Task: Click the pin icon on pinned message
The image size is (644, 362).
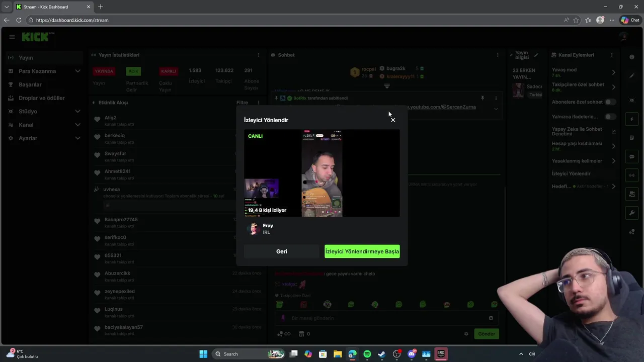Action: point(482,98)
